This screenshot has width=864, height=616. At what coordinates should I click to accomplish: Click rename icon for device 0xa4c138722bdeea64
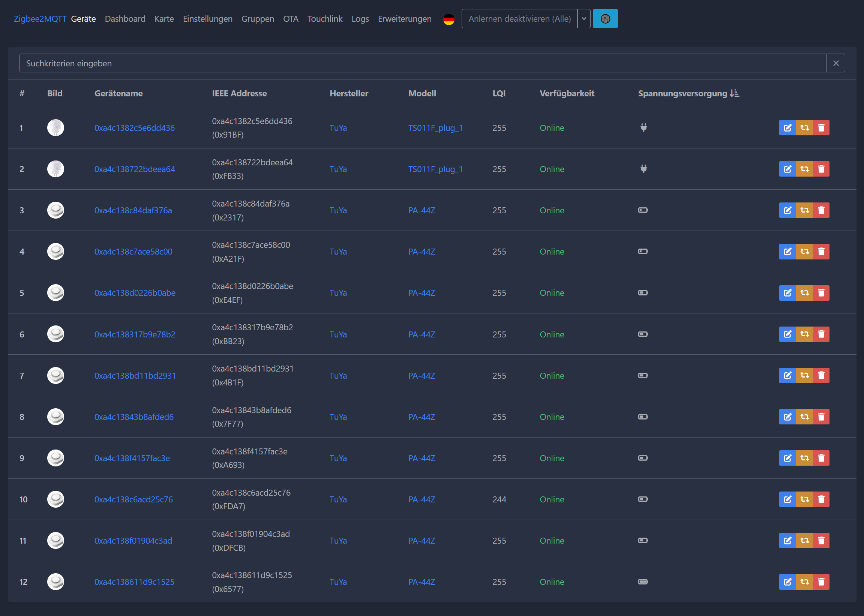[x=787, y=169]
